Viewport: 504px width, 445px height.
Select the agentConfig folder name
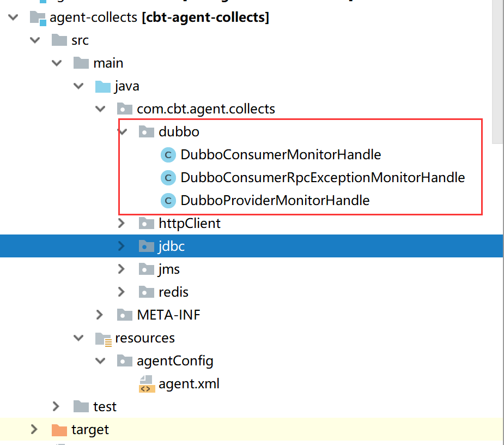tap(175, 361)
